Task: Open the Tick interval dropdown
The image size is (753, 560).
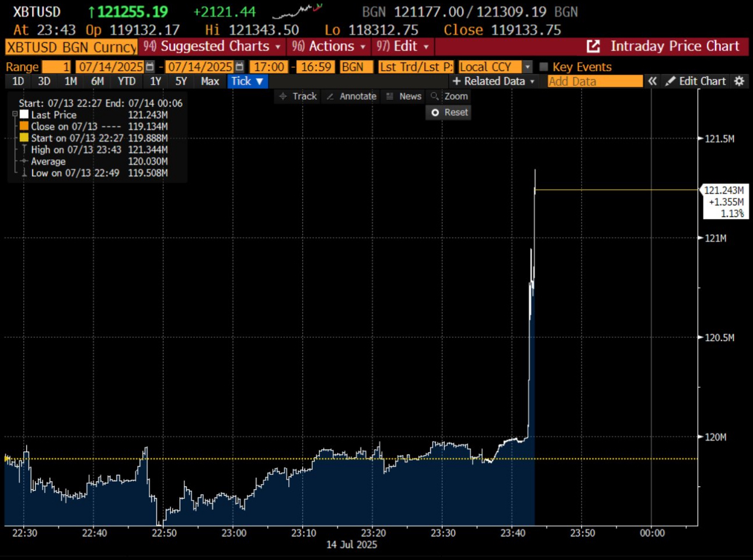Action: coord(247,81)
